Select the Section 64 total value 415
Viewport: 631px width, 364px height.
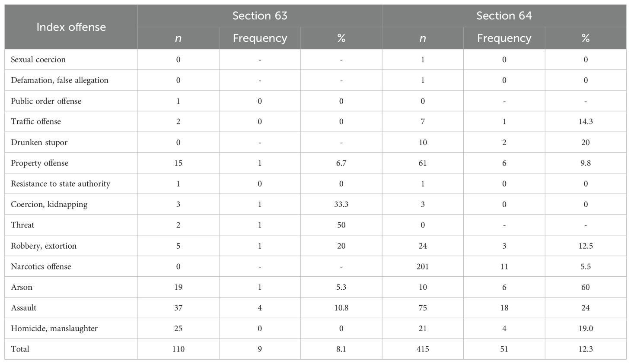coord(423,349)
